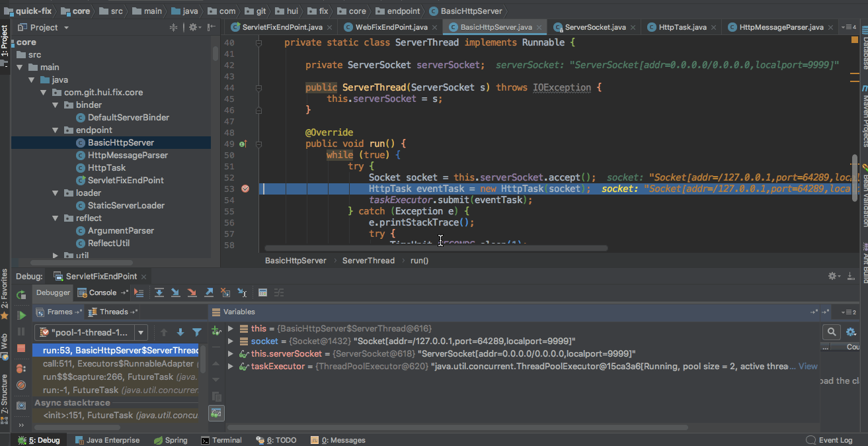Open the thread selector dropdown
This screenshot has height=446, width=868.
click(x=141, y=332)
